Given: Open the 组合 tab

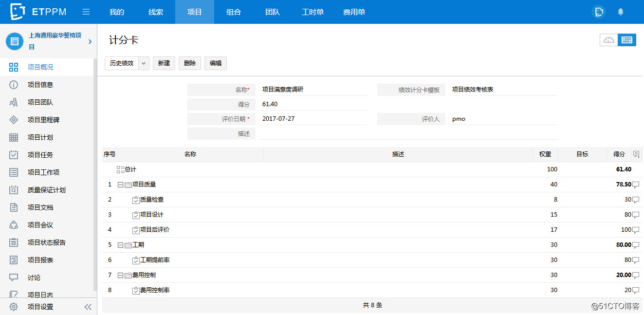Looking at the screenshot, I should [x=234, y=12].
